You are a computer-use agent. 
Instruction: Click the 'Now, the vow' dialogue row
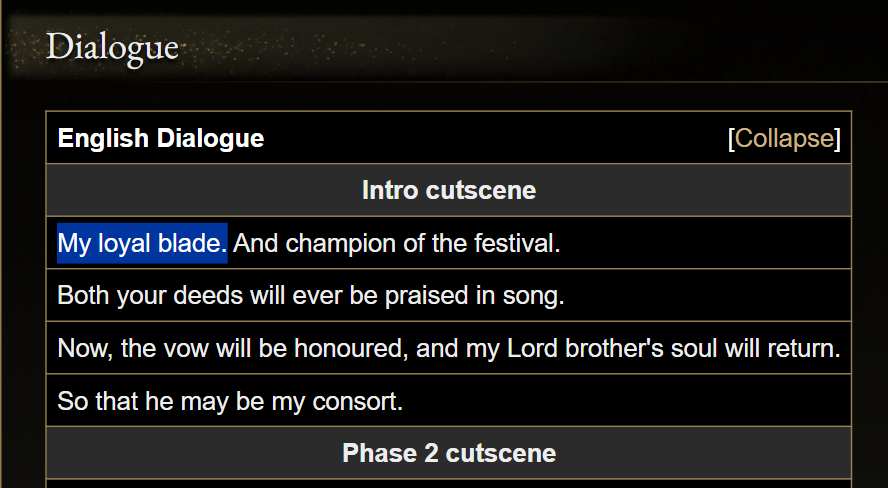tap(448, 349)
